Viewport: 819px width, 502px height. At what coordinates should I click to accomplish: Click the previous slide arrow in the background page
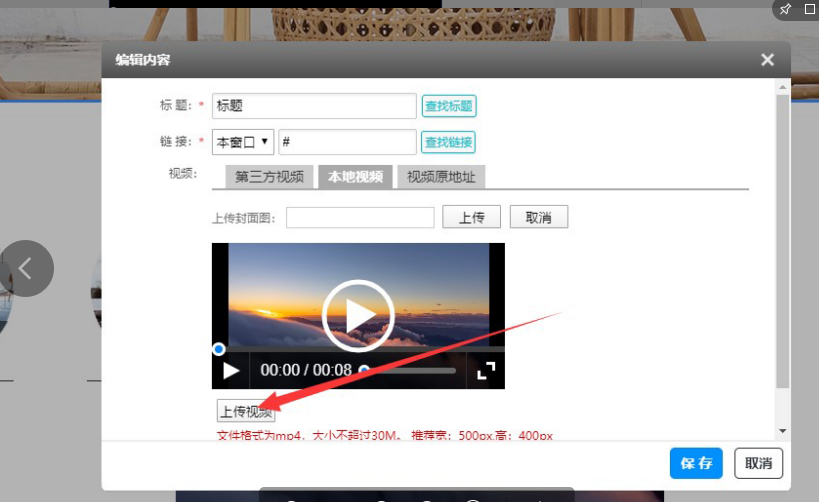click(x=26, y=268)
